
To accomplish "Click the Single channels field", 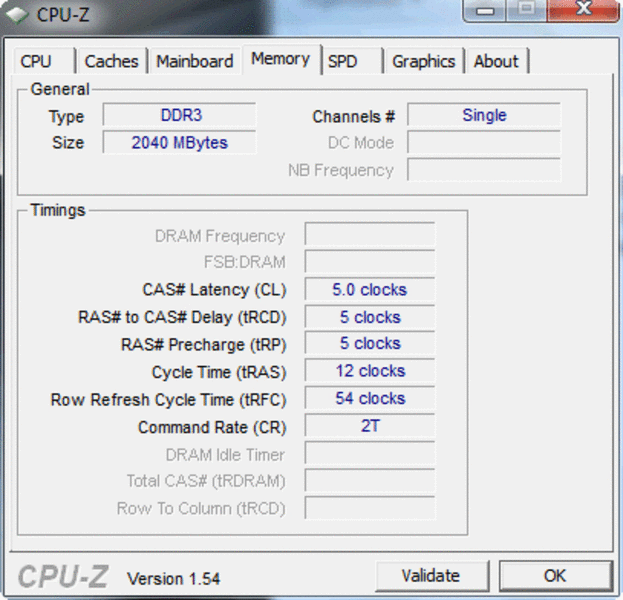I will tap(484, 115).
